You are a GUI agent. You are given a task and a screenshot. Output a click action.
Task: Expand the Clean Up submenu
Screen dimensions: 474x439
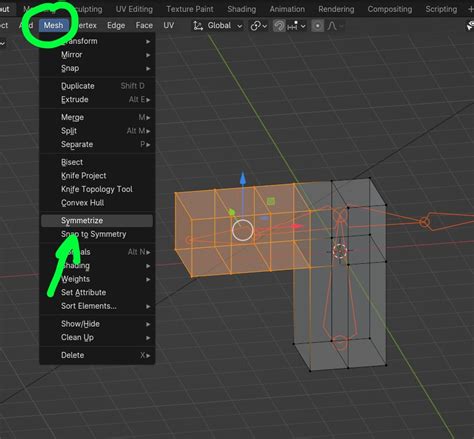(x=97, y=338)
